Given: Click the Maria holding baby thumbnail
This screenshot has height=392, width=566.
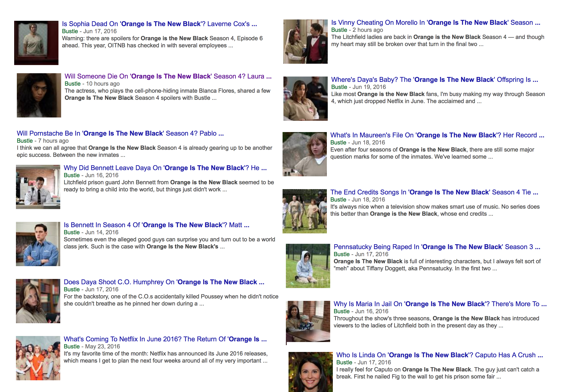Looking at the screenshot, I should 308,321.
